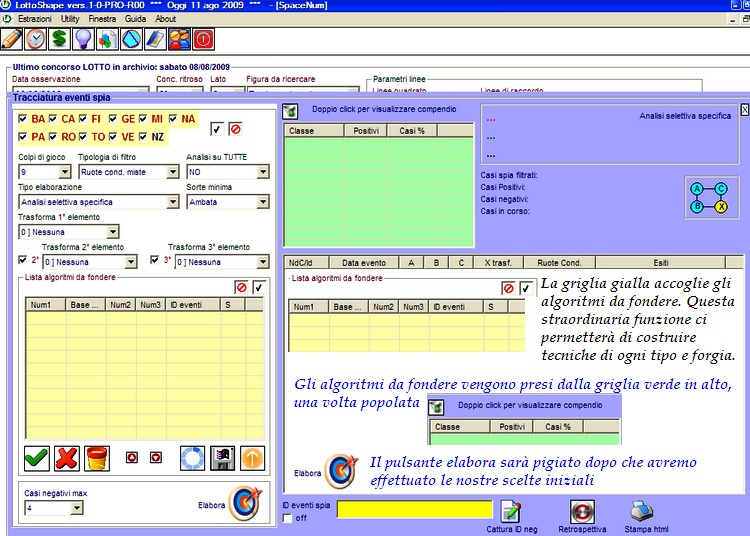The height and width of the screenshot is (536, 750).
Task: Open the Trasforma 2° elemento dropdown
Action: point(131,262)
